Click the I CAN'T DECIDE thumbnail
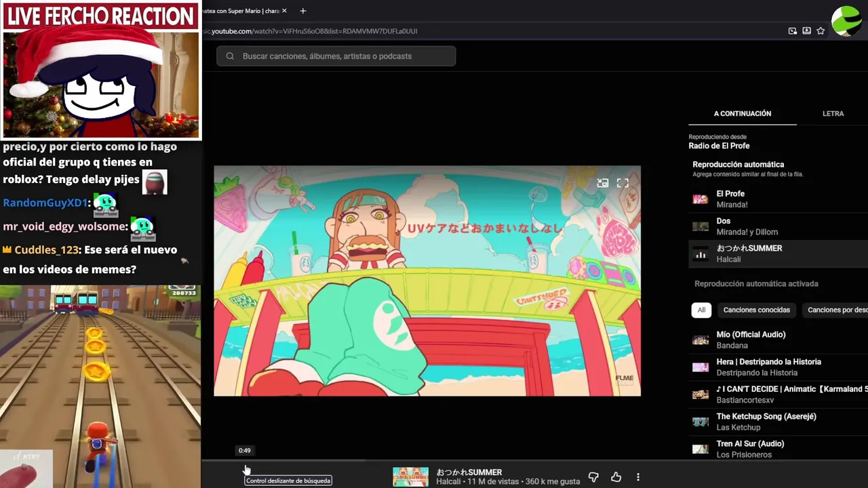Viewport: 868px width, 488px height. (701, 394)
